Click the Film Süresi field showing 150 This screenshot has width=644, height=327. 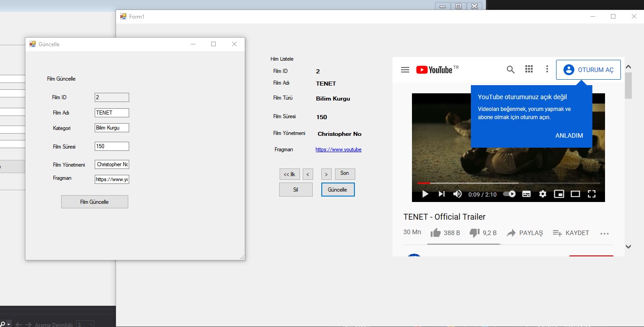[x=112, y=146]
